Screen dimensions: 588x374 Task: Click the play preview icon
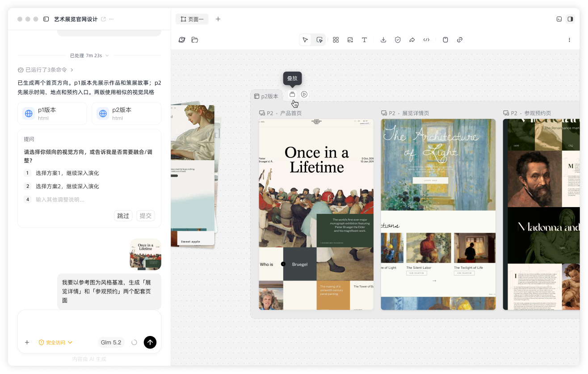[304, 94]
